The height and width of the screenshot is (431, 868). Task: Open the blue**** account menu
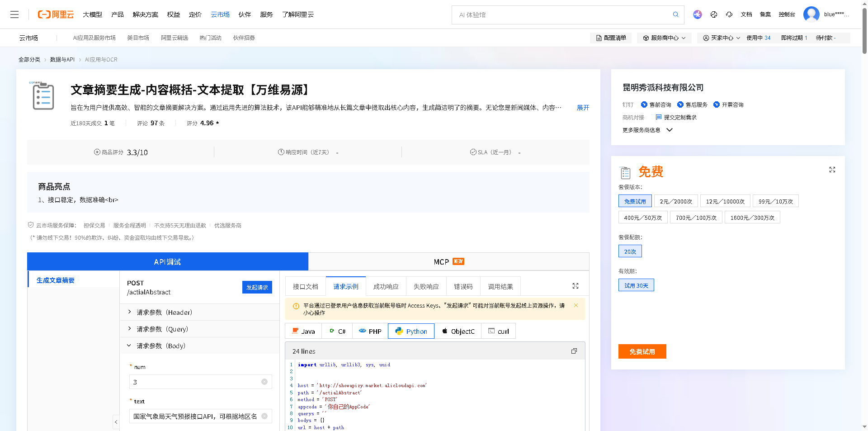pyautogui.click(x=836, y=14)
